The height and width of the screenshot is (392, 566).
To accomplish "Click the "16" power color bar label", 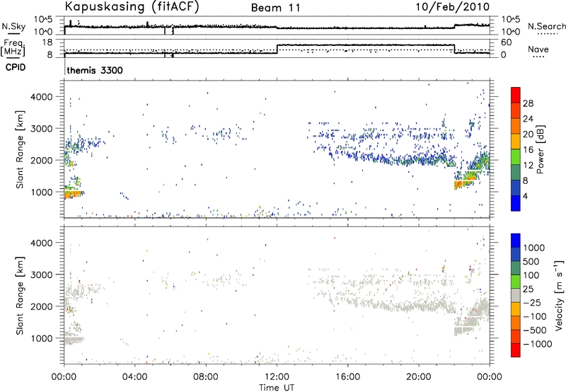I will click(528, 150).
